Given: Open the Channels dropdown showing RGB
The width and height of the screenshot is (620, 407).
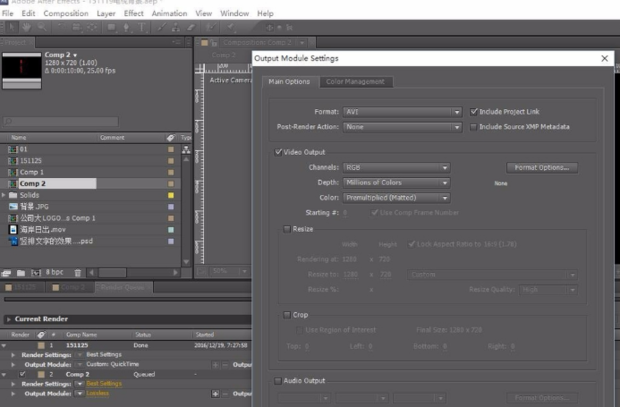Looking at the screenshot, I should [x=396, y=168].
